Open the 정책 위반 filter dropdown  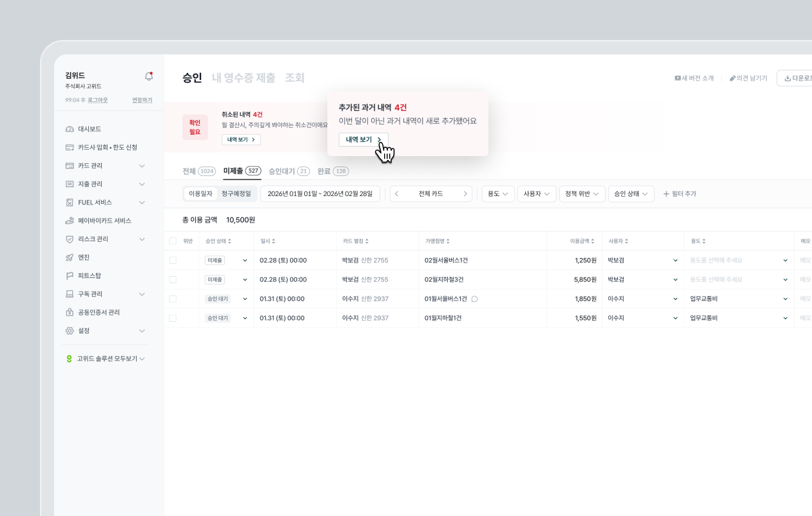(582, 193)
